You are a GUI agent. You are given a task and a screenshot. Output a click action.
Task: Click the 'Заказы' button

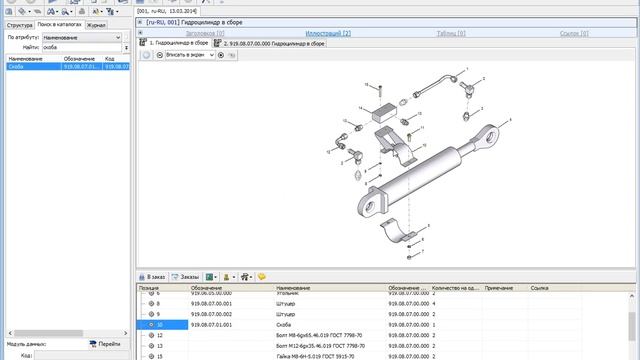pyautogui.click(x=185, y=277)
